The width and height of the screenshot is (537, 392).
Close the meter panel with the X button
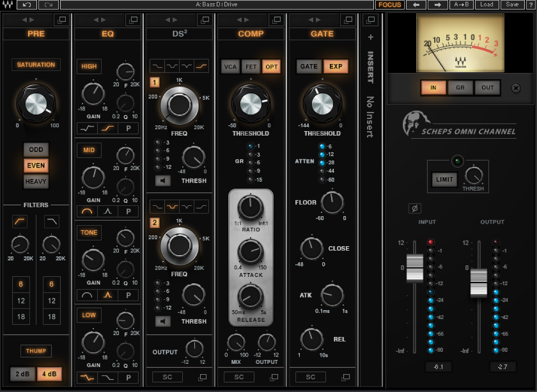point(516,88)
